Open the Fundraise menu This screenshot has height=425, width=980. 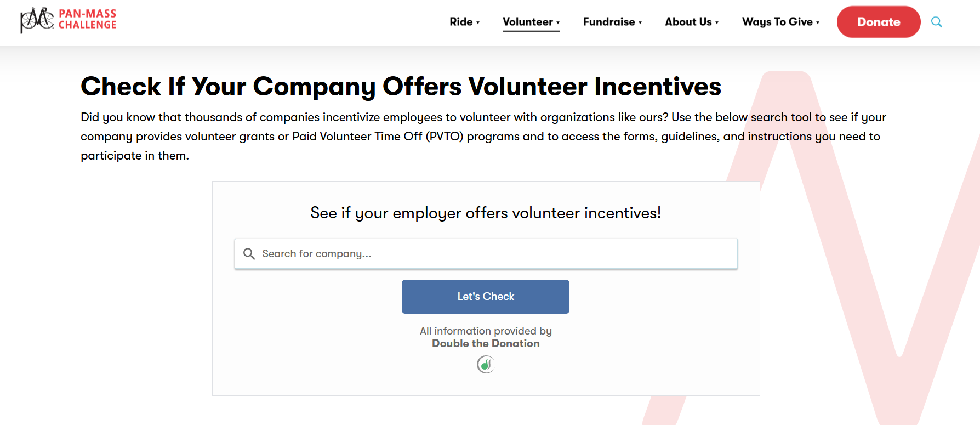click(x=608, y=22)
